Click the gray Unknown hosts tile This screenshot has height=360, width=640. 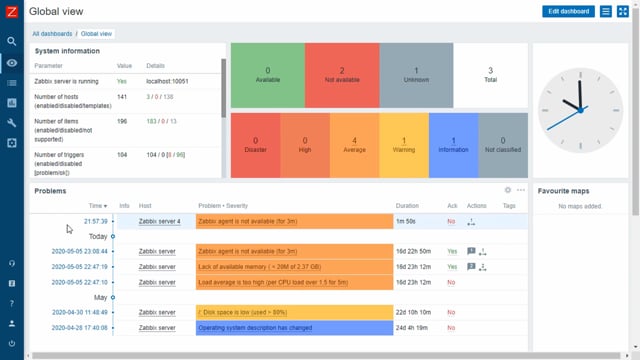click(x=416, y=75)
